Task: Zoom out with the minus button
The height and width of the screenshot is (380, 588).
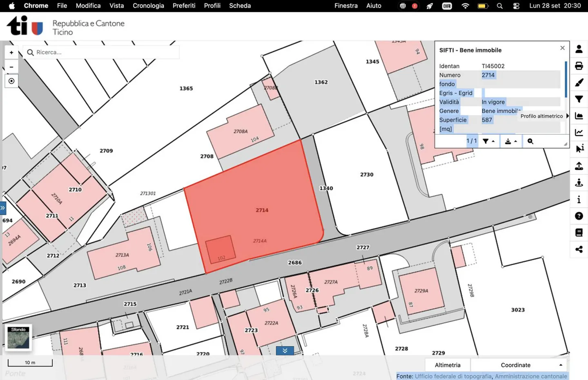Action: pos(11,67)
